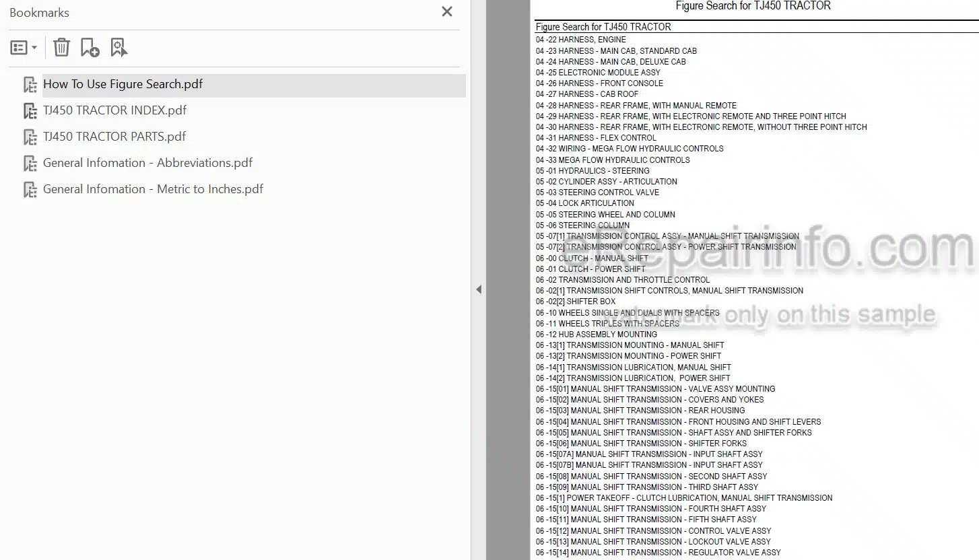Select '06 -13[1] TRANSMISSION MOUNTING - MANUAL SHIFT'

pyautogui.click(x=630, y=345)
